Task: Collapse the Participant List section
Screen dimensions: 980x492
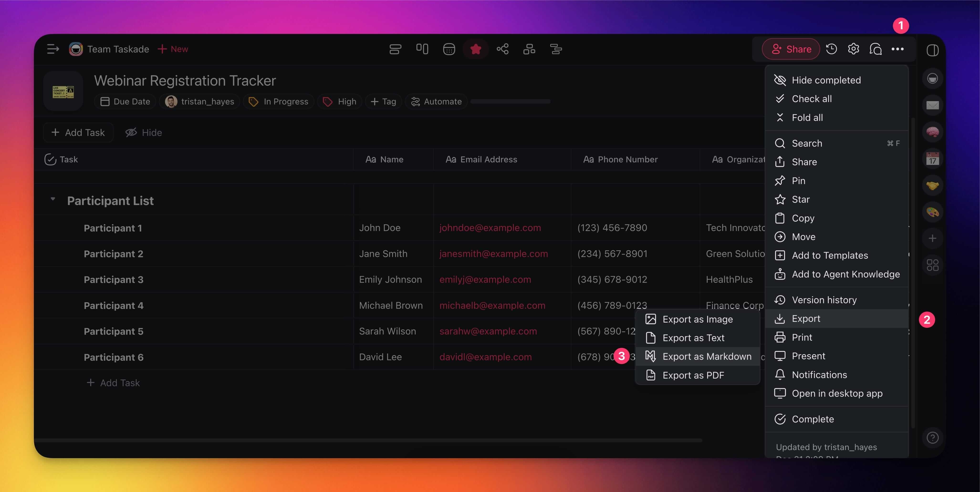Action: coord(53,199)
